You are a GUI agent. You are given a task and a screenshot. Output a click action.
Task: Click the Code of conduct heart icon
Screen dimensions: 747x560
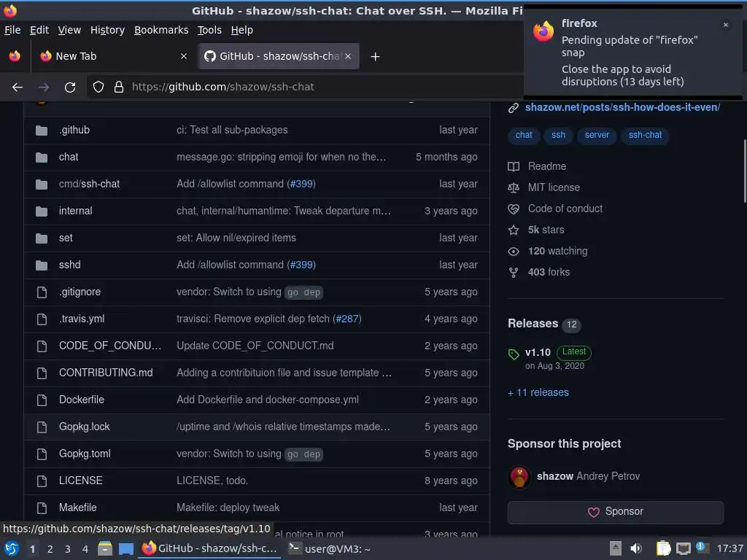pos(514,209)
